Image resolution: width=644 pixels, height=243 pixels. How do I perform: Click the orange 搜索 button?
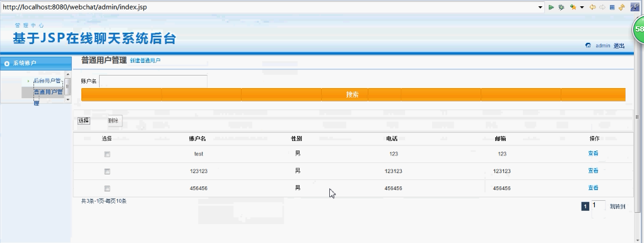(353, 94)
